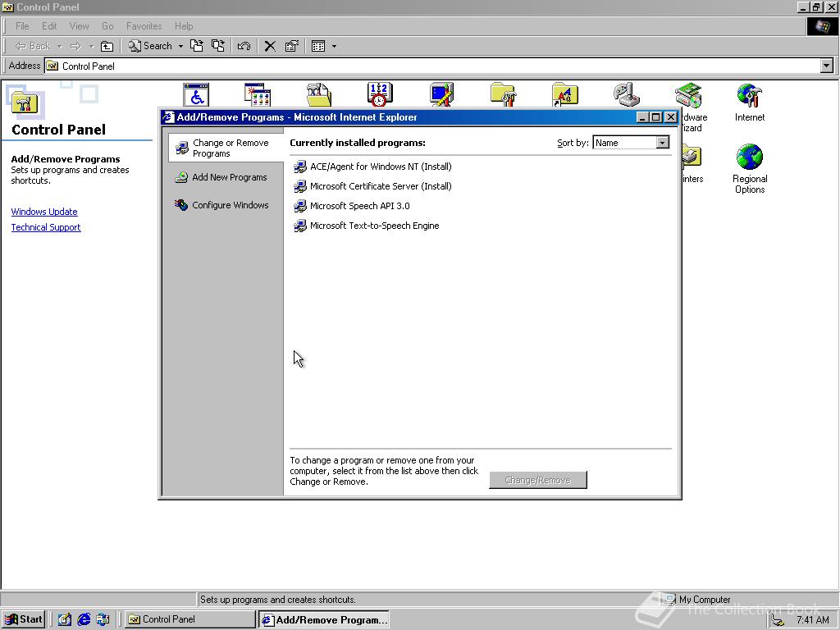Expand the Search button dropdown arrow
This screenshot has height=630, width=840.
tap(180, 47)
